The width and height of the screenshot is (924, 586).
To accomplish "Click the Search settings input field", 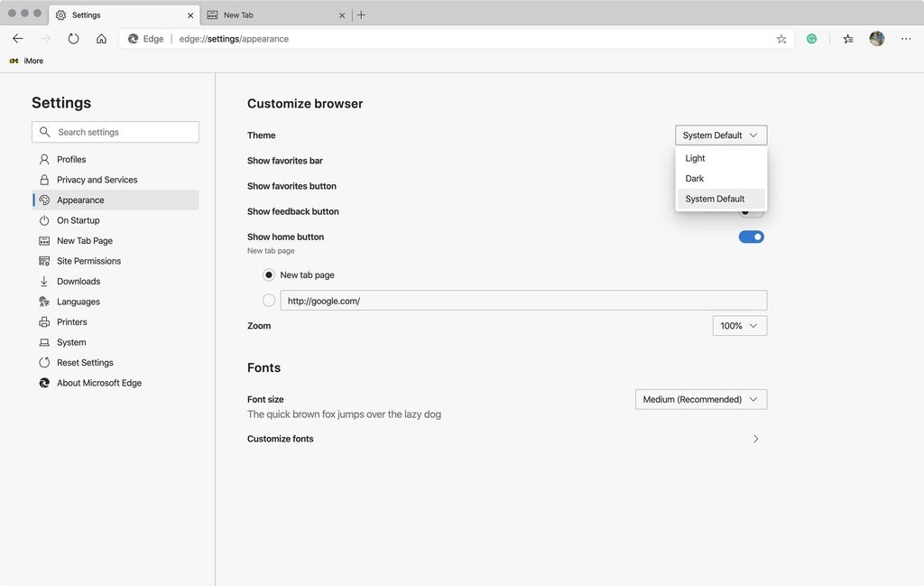I will pyautogui.click(x=115, y=131).
